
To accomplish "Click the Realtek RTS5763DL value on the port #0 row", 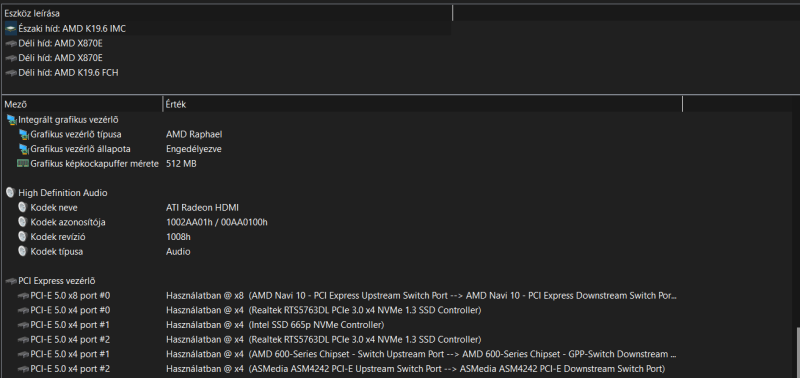I will [324, 310].
